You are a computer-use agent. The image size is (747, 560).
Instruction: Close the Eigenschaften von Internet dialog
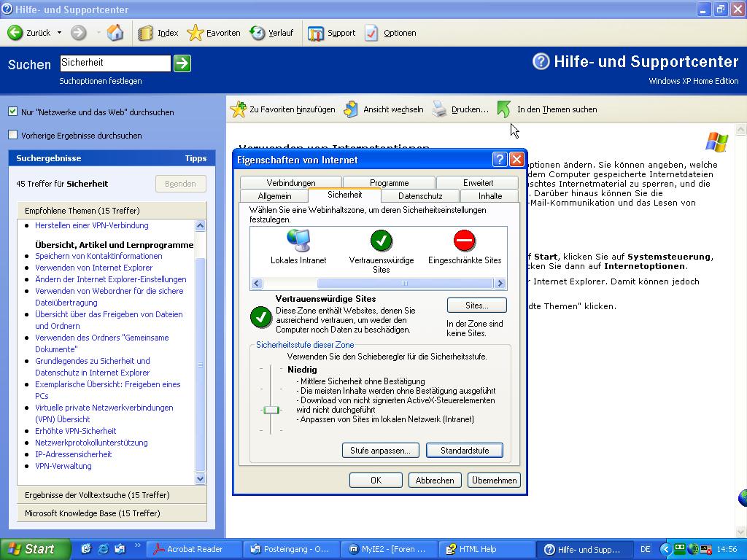click(x=517, y=159)
